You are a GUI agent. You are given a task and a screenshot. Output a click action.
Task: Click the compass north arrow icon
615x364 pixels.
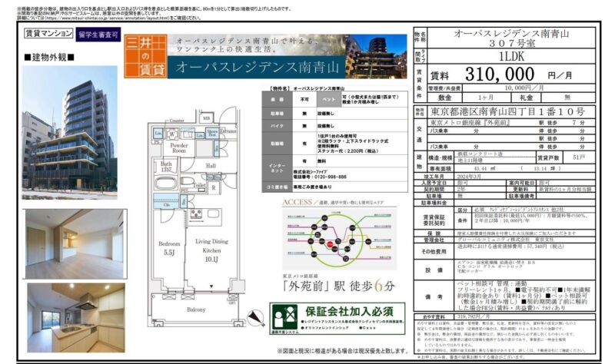pyautogui.click(x=256, y=317)
